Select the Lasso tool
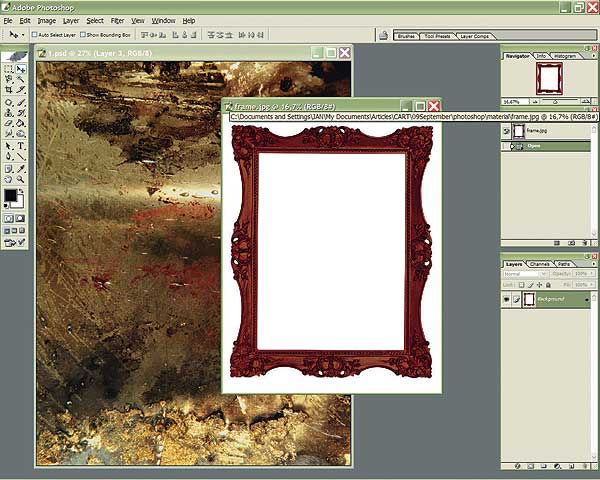This screenshot has height=480, width=600. coord(9,80)
